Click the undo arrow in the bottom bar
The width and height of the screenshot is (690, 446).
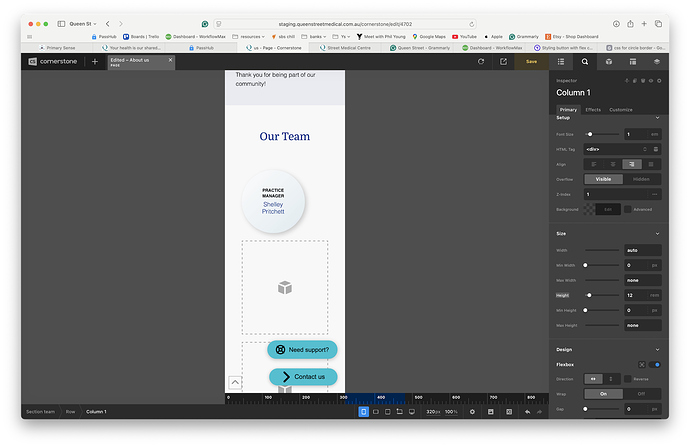click(x=528, y=411)
